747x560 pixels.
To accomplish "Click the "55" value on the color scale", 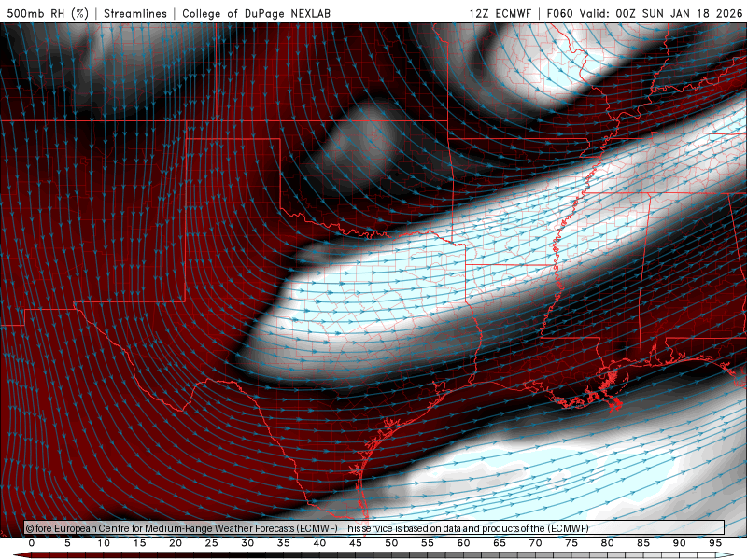I will [x=428, y=543].
